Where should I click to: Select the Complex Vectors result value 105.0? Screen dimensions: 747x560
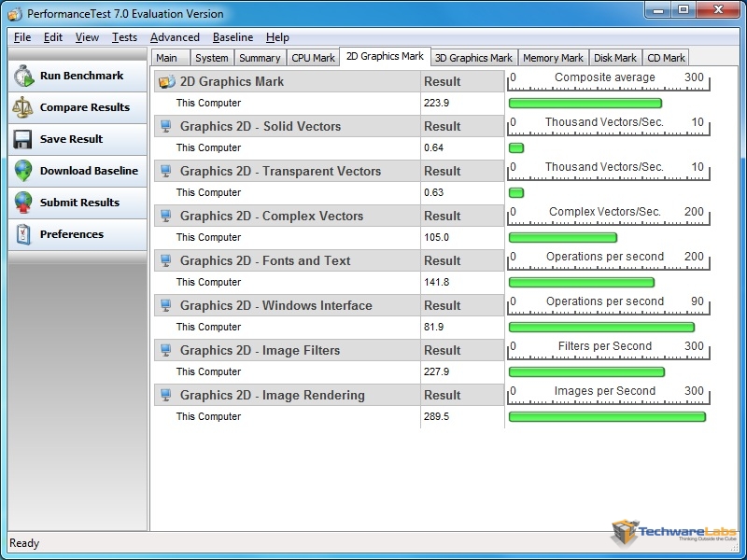click(x=436, y=238)
